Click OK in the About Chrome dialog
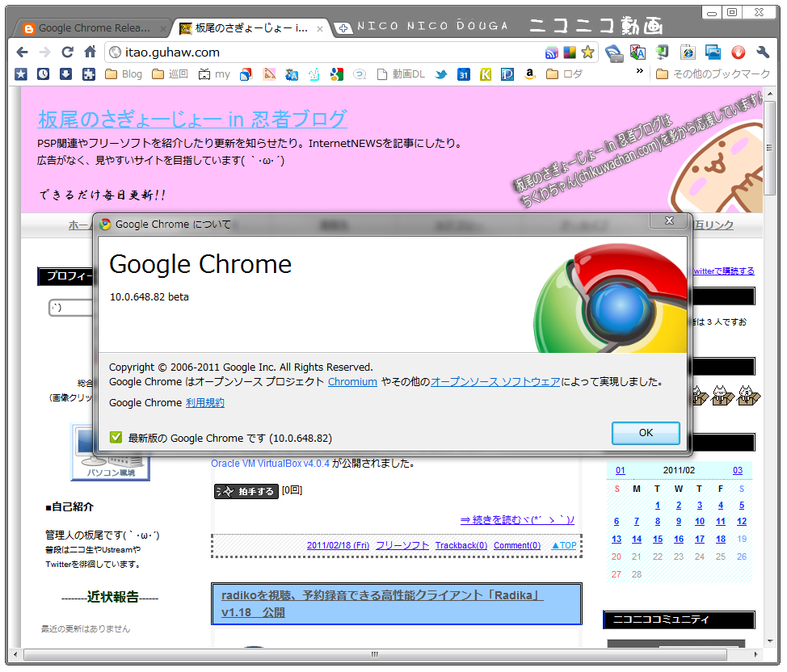Viewport: 787px width, 672px height. (x=646, y=433)
